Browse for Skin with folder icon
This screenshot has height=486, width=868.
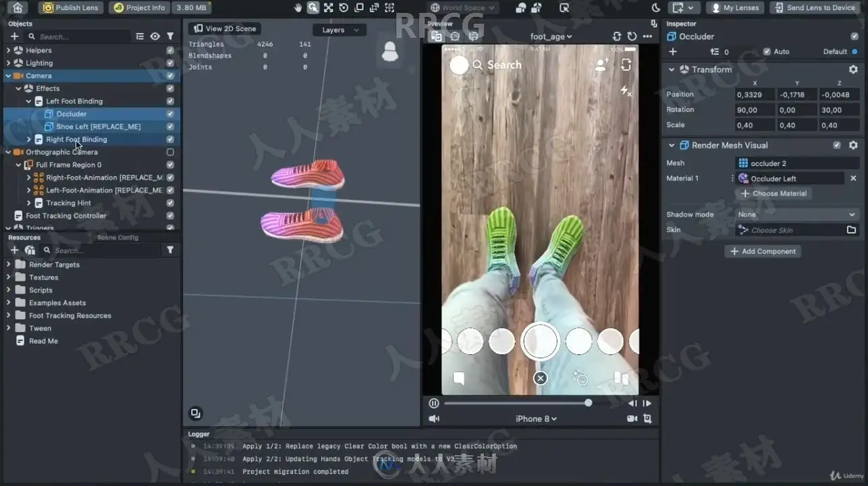click(851, 230)
